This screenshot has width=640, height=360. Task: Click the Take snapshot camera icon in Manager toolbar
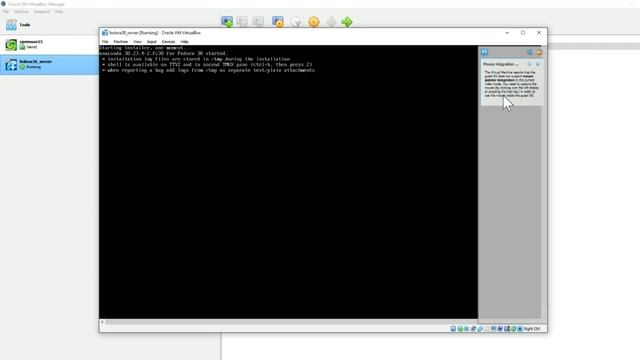point(227,22)
